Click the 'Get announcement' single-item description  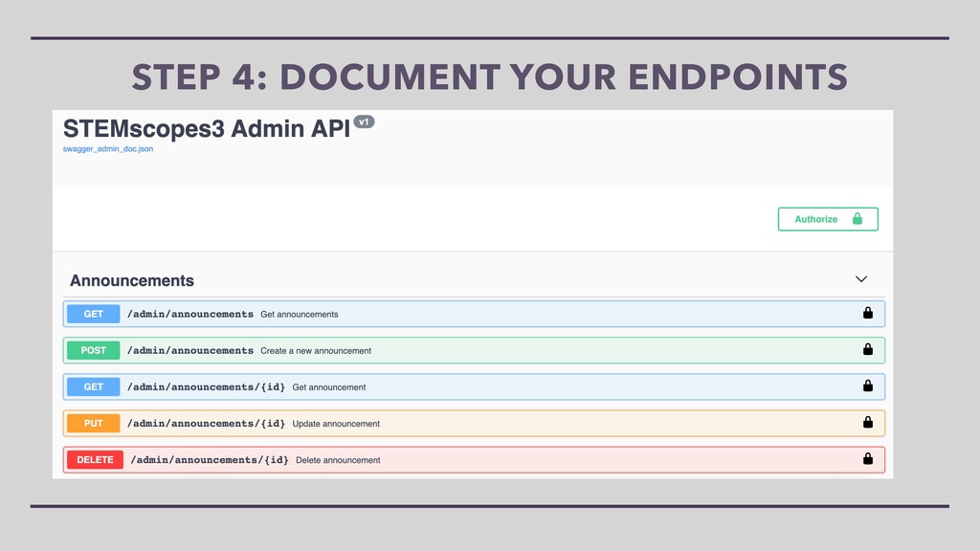[x=329, y=387]
